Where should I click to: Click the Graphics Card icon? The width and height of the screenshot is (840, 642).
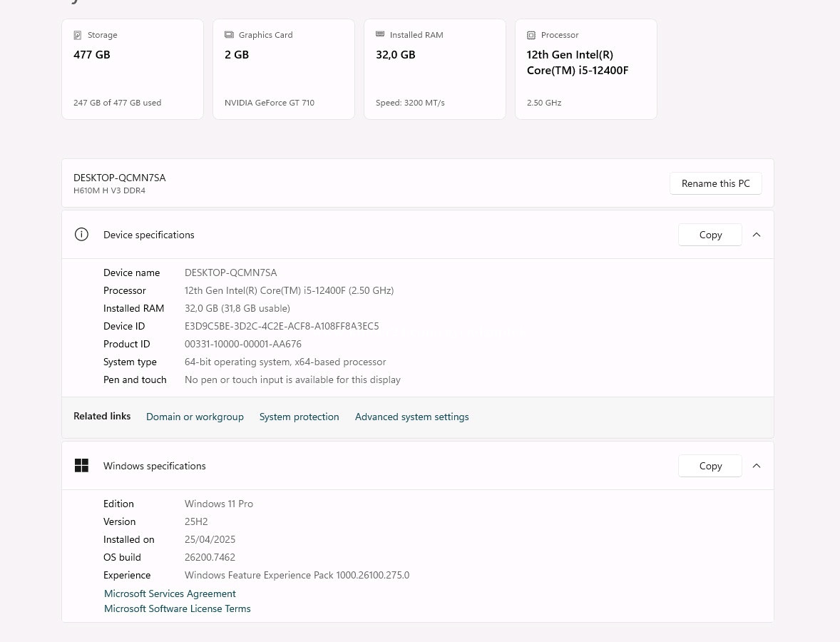coord(229,35)
